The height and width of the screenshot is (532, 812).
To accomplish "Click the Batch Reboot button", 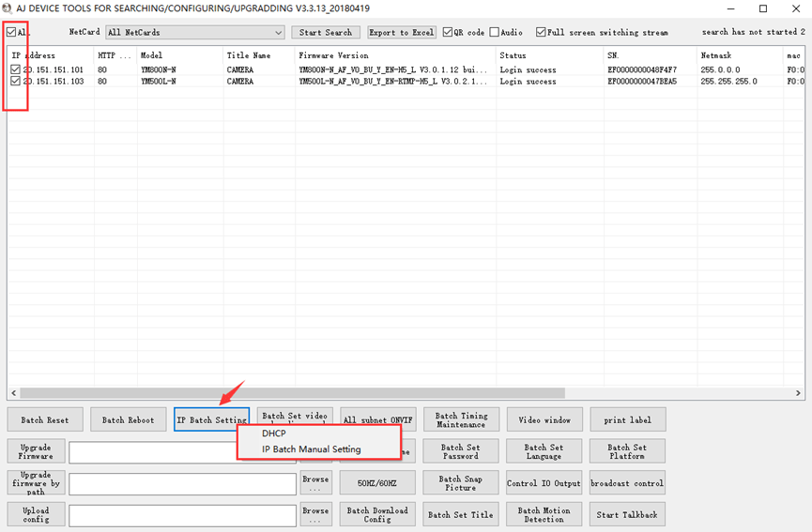I will (128, 419).
